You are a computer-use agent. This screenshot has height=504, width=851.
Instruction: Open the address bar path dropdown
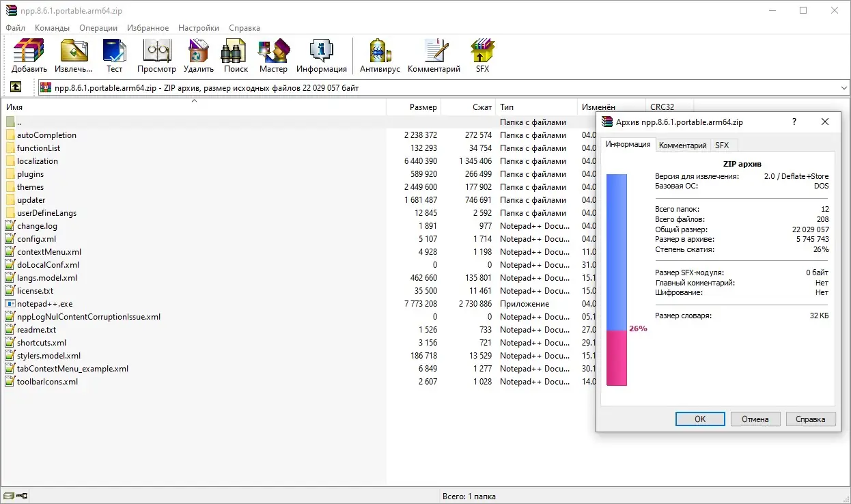tap(843, 87)
